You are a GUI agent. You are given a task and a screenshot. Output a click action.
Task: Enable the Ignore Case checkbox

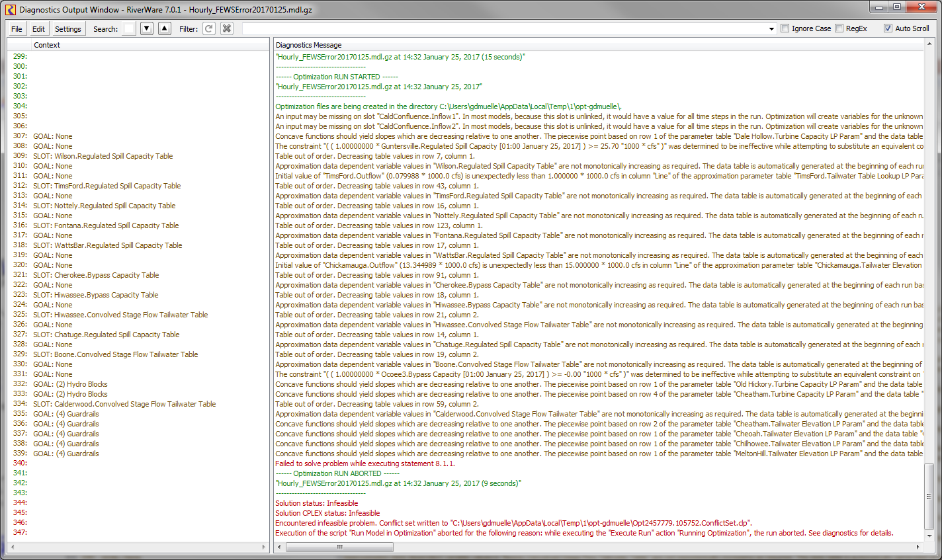[x=785, y=28]
